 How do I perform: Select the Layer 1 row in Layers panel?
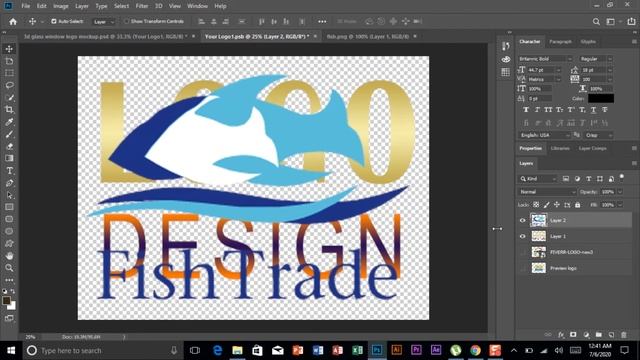[x=574, y=236]
